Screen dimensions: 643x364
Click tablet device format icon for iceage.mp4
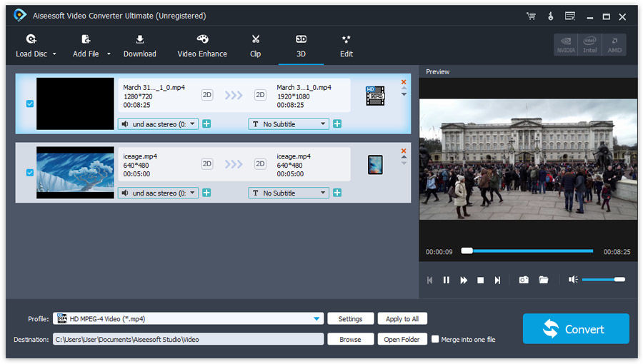[375, 165]
